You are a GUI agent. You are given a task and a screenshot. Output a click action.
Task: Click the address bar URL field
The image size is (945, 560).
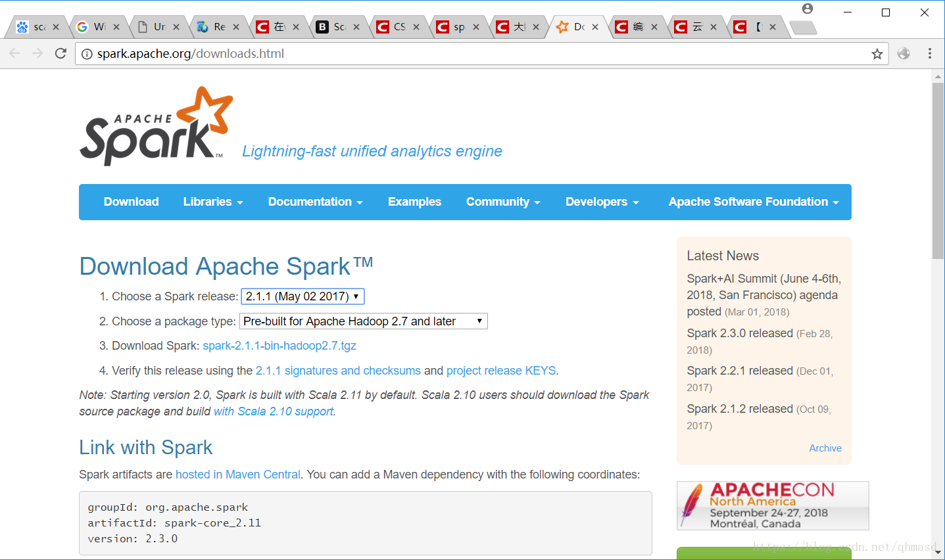tap(480, 54)
